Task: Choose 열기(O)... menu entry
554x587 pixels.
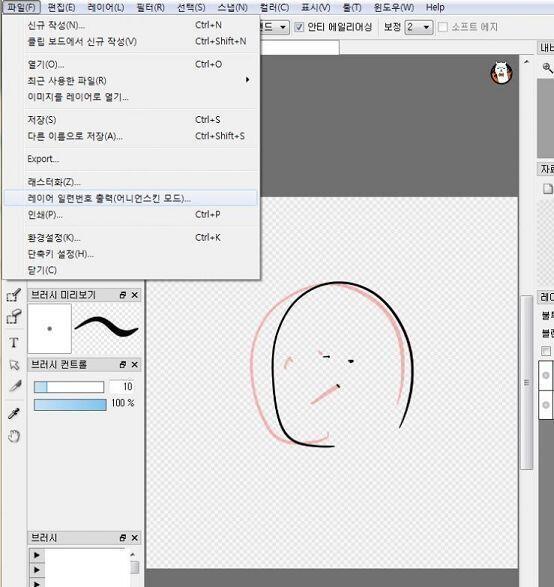Action: click(x=131, y=64)
